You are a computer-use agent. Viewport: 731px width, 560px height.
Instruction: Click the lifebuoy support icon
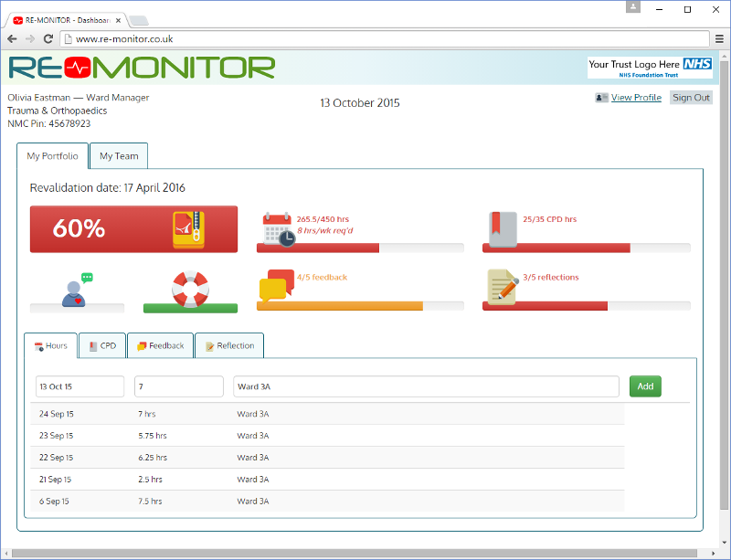coord(190,289)
